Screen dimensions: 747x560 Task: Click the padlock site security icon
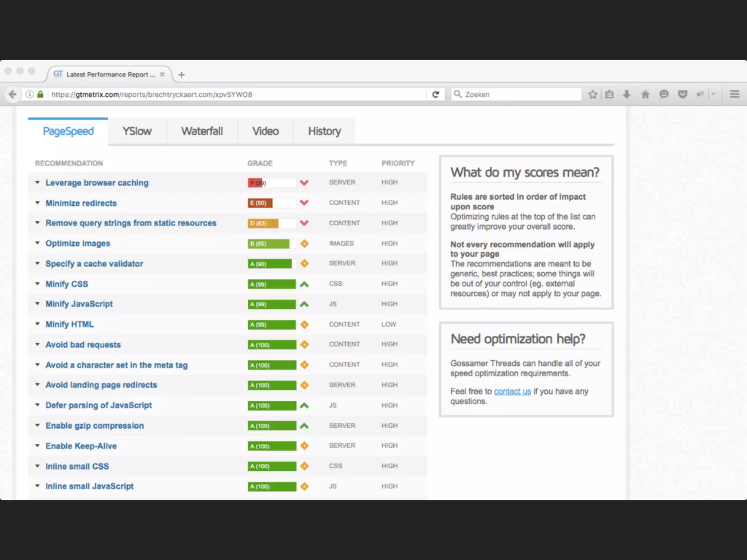coord(40,94)
